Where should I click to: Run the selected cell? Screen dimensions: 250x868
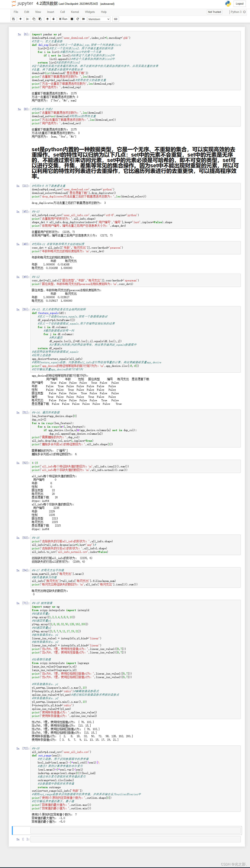(x=63, y=19)
